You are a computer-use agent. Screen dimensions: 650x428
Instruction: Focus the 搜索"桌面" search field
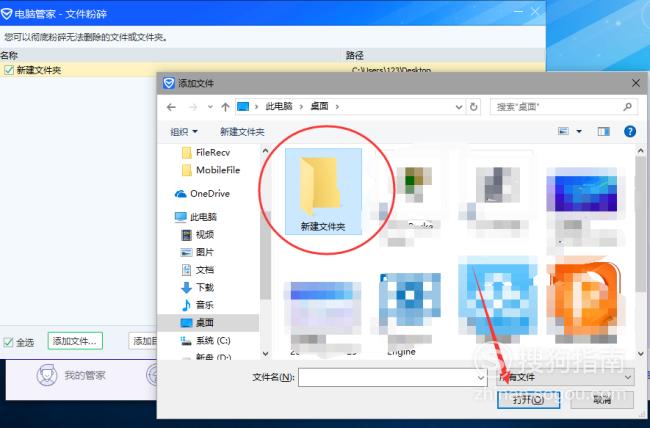point(563,107)
